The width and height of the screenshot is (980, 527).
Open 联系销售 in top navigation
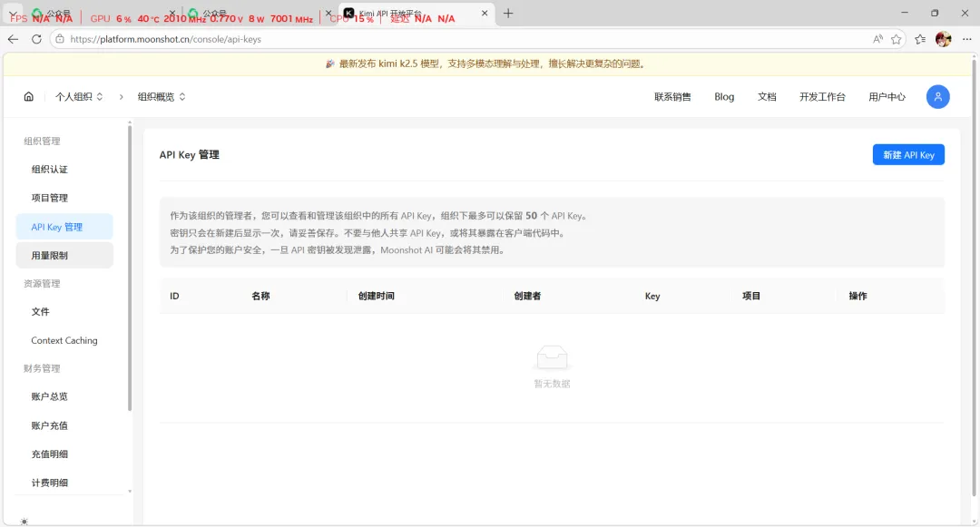click(672, 97)
